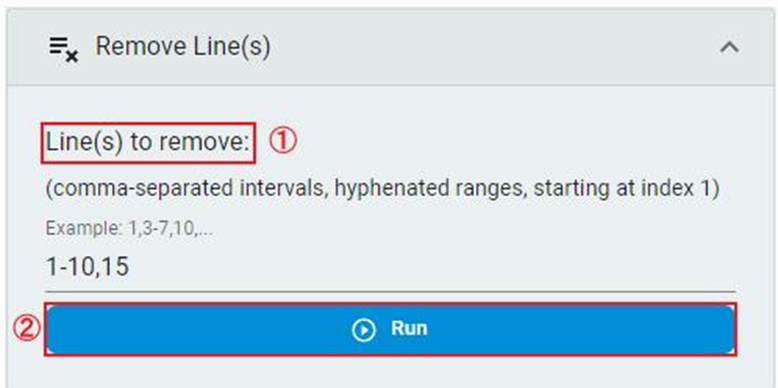Click the empty panel area below Run
Viewport: 778px width, 388px height.
(390, 371)
